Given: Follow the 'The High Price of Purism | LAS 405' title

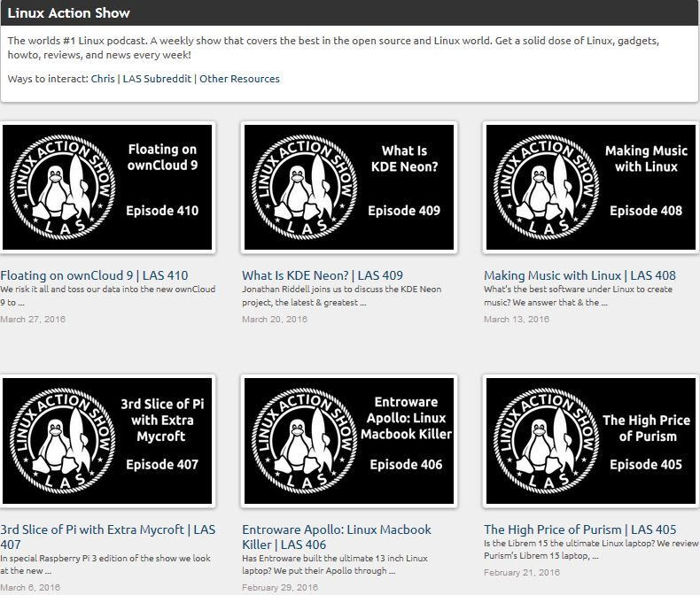Looking at the screenshot, I should (x=579, y=529).
